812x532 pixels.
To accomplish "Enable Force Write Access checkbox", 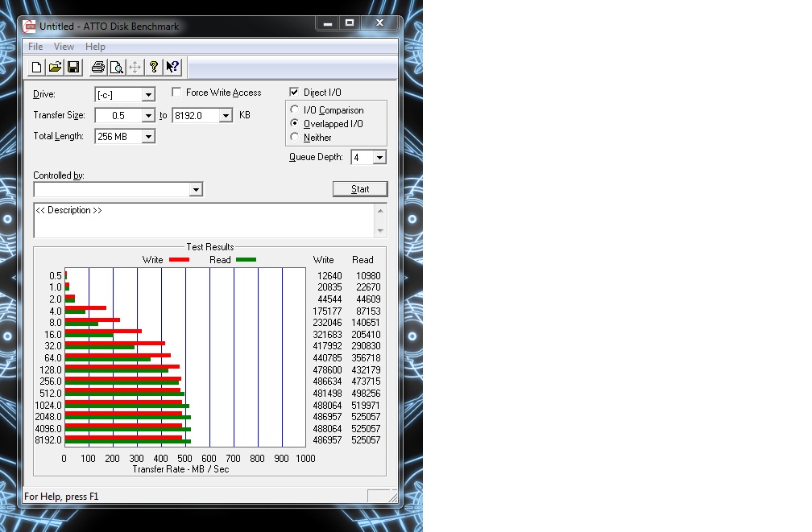I will pos(176,92).
